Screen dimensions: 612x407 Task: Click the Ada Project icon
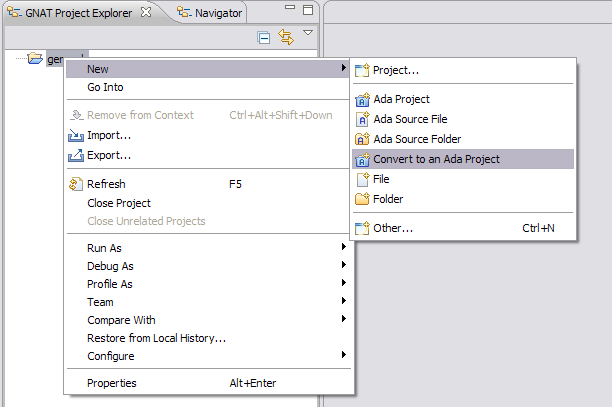pyautogui.click(x=362, y=100)
